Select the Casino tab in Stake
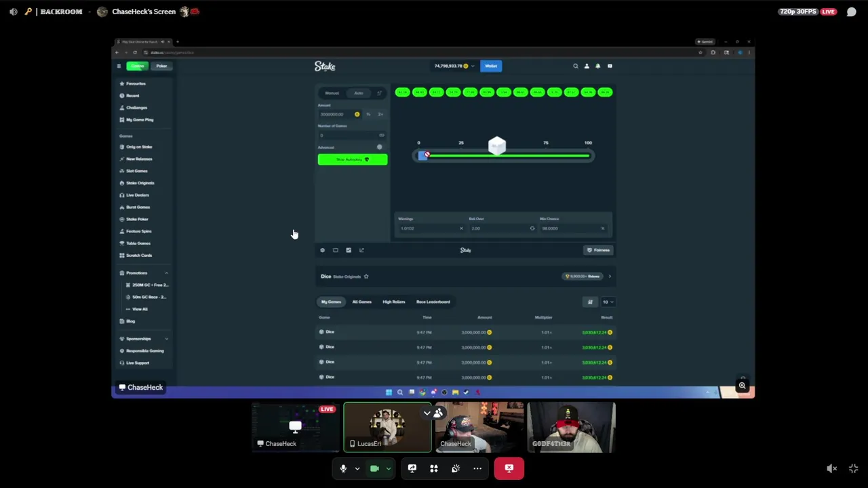The width and height of the screenshot is (868, 488). click(138, 66)
